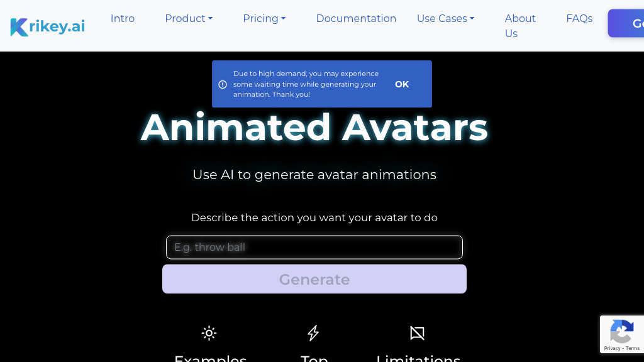Open the Documentation page
The image size is (644, 362).
(356, 19)
